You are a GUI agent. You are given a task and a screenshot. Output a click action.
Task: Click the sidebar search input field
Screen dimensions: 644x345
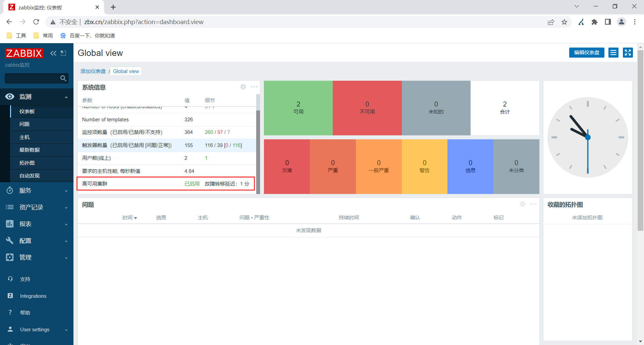(32, 78)
